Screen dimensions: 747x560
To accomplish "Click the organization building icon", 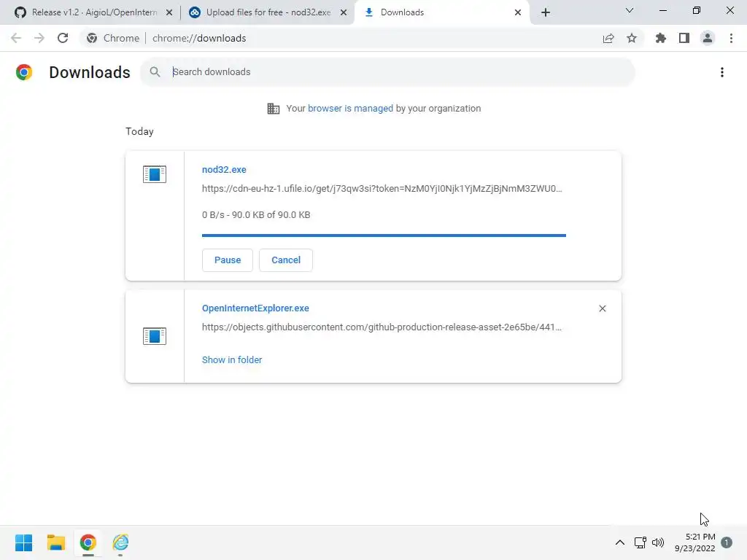I will click(274, 109).
